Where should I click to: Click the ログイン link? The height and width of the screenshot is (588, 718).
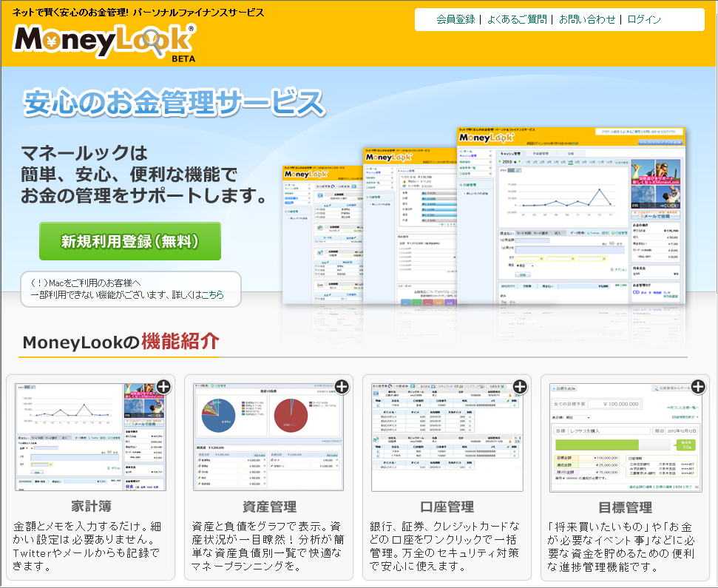(x=644, y=19)
